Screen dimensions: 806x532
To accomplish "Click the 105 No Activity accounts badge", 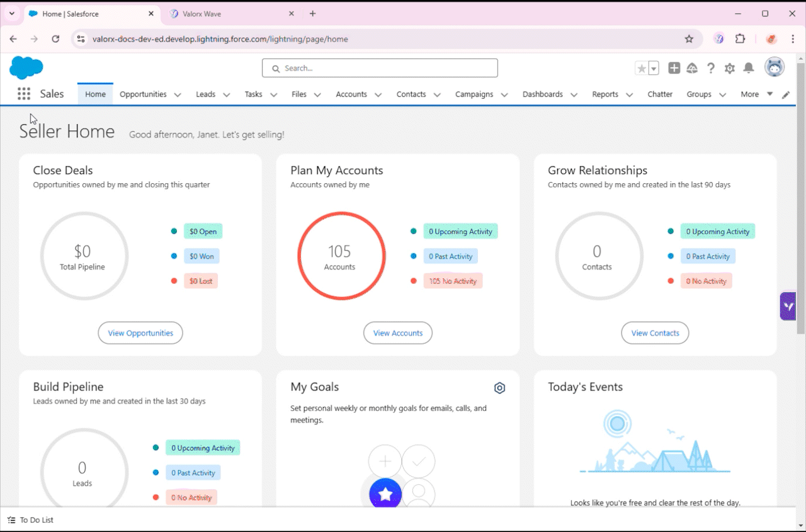I will 453,281.
